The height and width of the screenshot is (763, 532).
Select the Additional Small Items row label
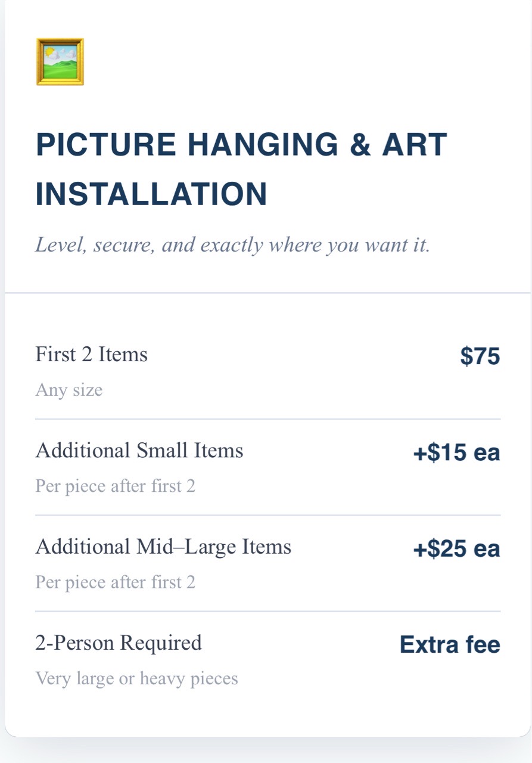tap(139, 451)
